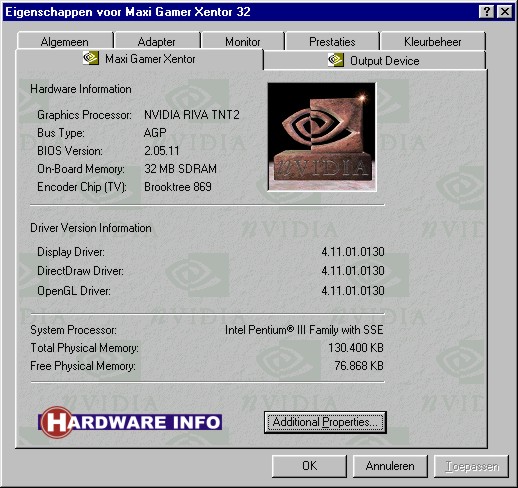Click the 'System Processor:' label

pyautogui.click(x=73, y=330)
